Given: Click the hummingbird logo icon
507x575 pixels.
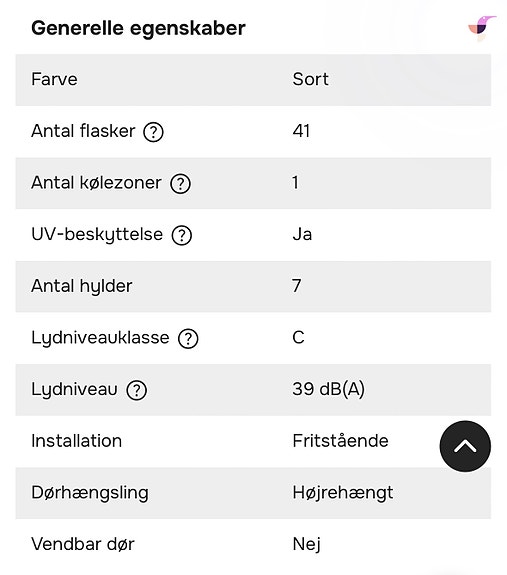Looking at the screenshot, I should point(482,28).
